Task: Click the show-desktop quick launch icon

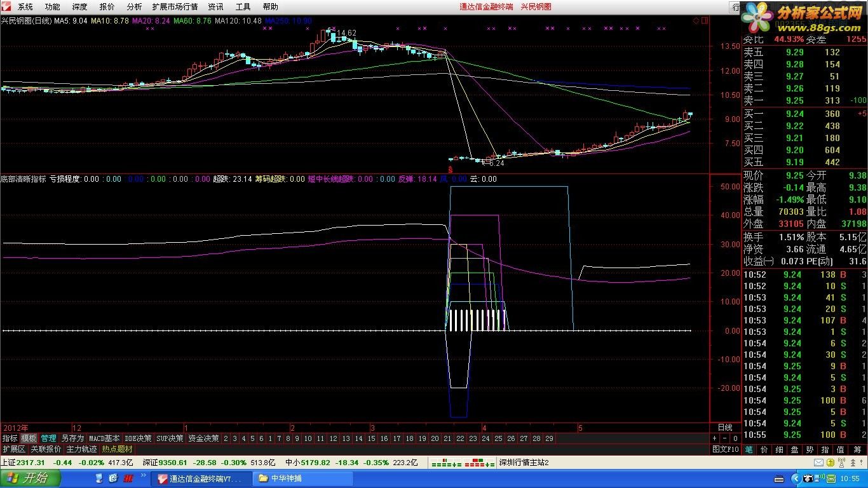Action: coord(99,478)
